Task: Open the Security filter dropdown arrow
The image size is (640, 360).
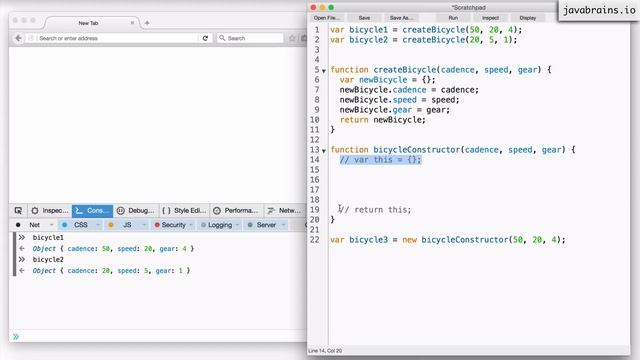Action: tap(191, 225)
